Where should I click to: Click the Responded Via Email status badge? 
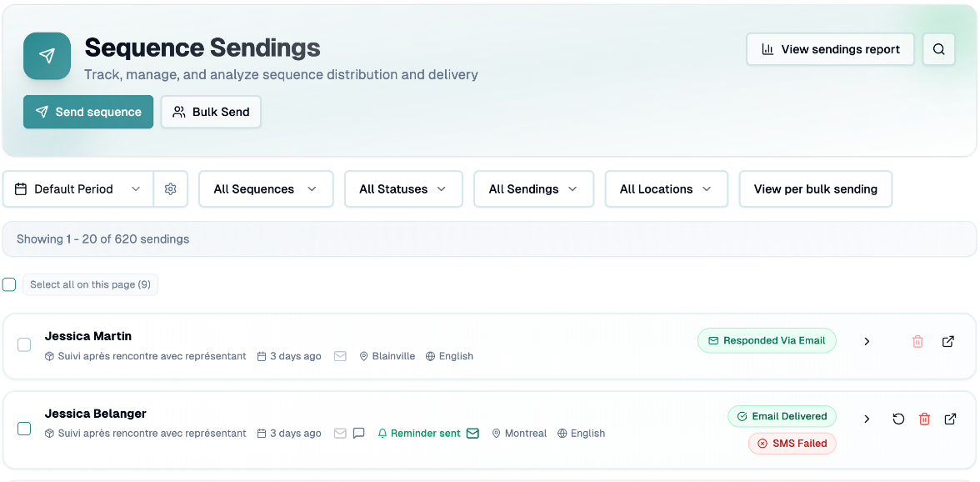(x=767, y=341)
